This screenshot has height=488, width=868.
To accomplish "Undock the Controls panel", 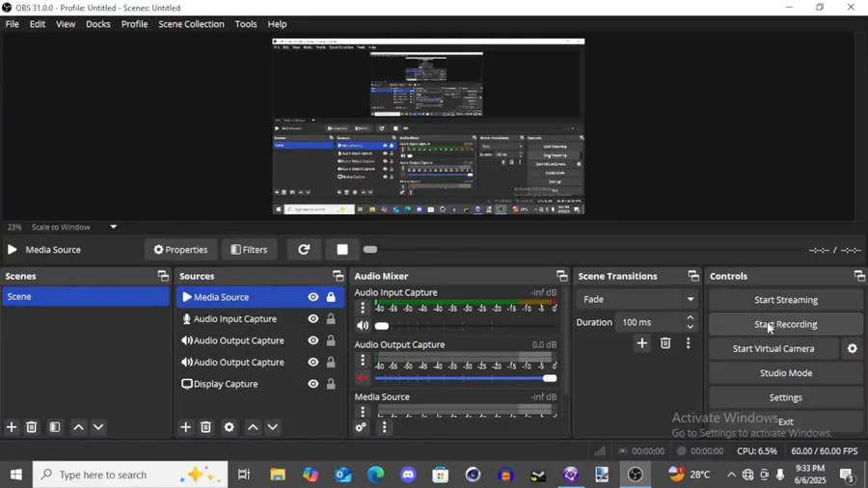I will tap(859, 276).
